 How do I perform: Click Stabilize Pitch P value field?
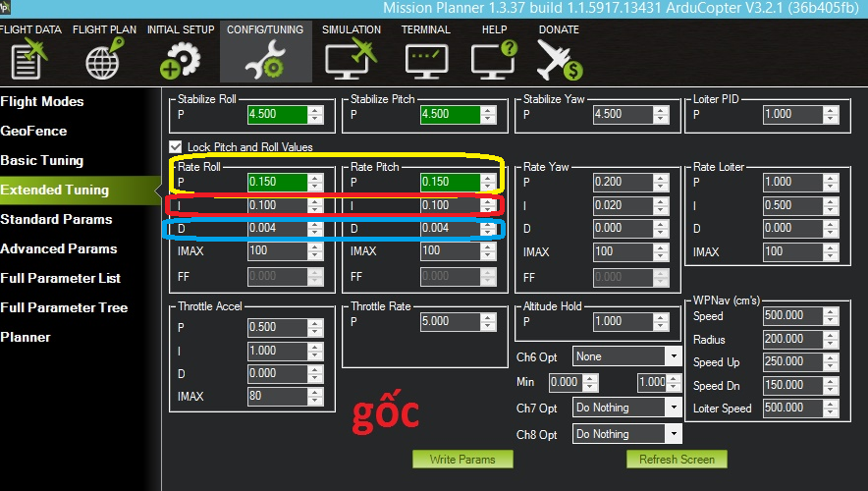pyautogui.click(x=450, y=114)
